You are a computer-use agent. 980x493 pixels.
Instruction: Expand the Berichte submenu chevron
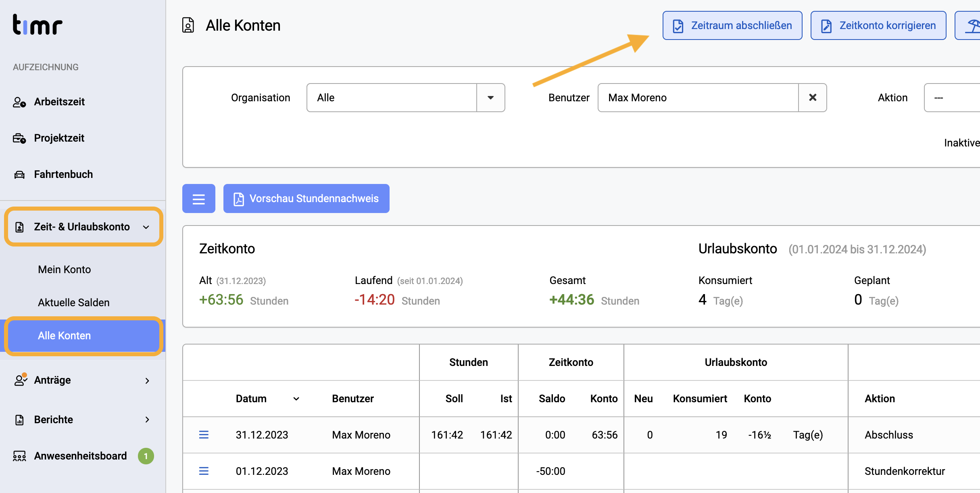[147, 420]
